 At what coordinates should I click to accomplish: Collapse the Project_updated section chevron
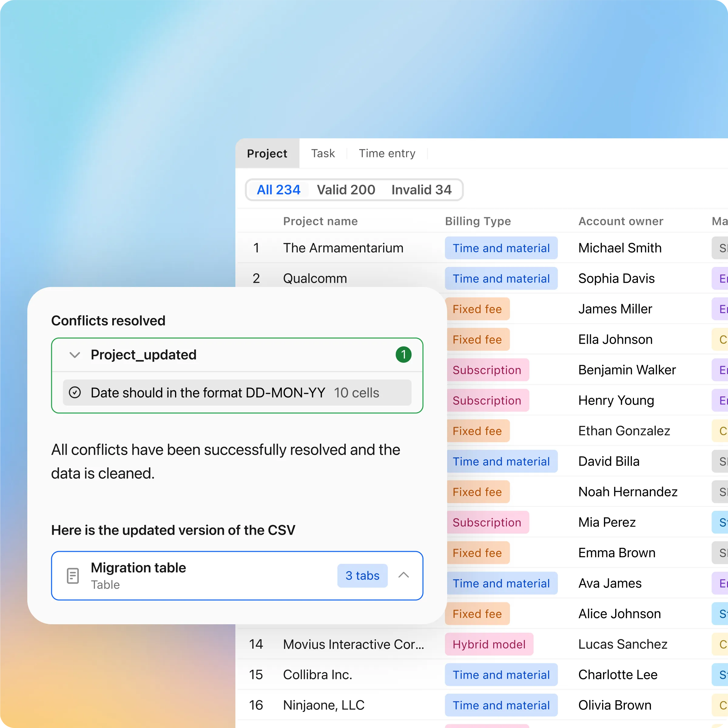(75, 355)
